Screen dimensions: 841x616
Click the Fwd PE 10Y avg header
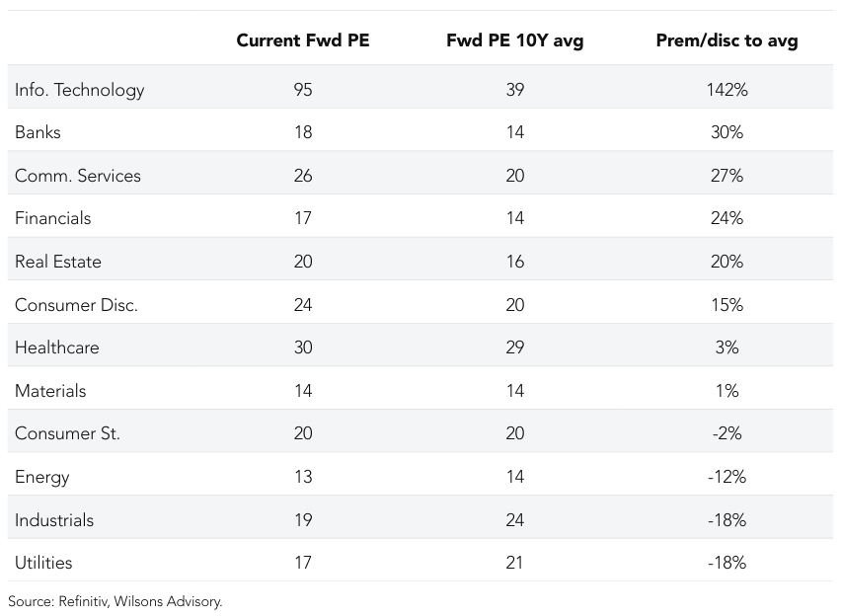point(514,40)
